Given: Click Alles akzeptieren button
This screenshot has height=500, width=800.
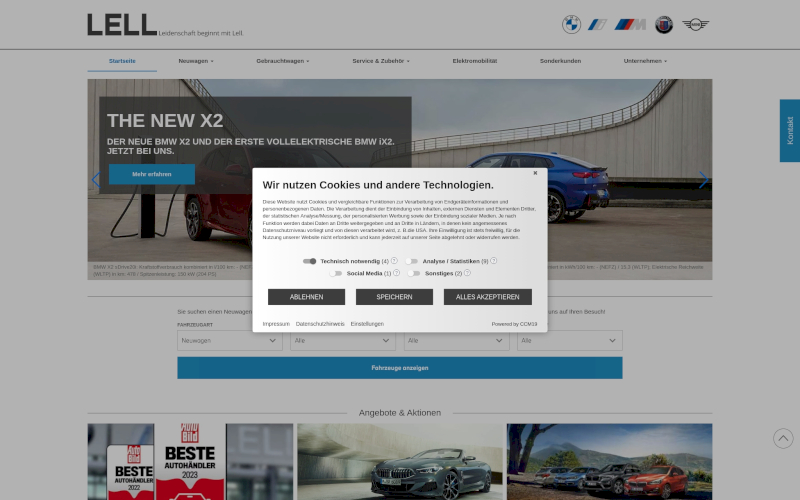Looking at the screenshot, I should pos(488,297).
